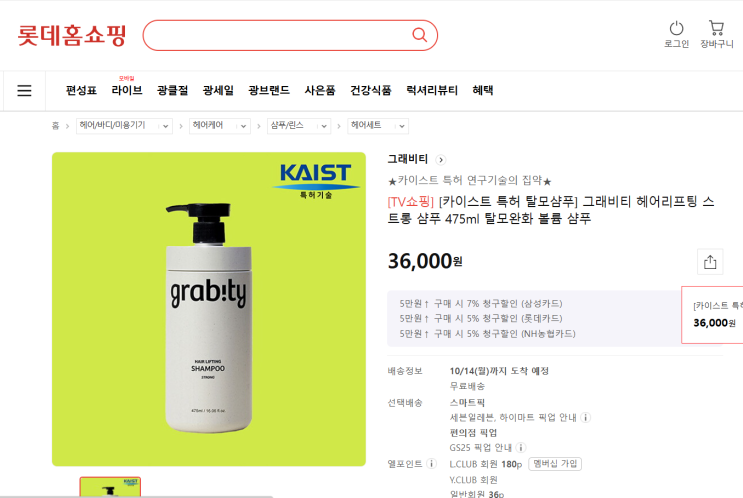Open the hamburger category menu
Image resolution: width=743 pixels, height=498 pixels.
tap(24, 91)
